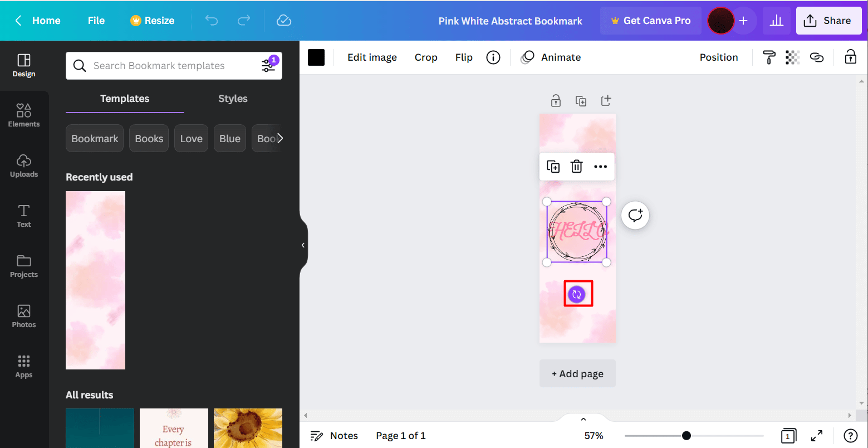
Task: Open the more options ellipsis
Action: [x=600, y=167]
